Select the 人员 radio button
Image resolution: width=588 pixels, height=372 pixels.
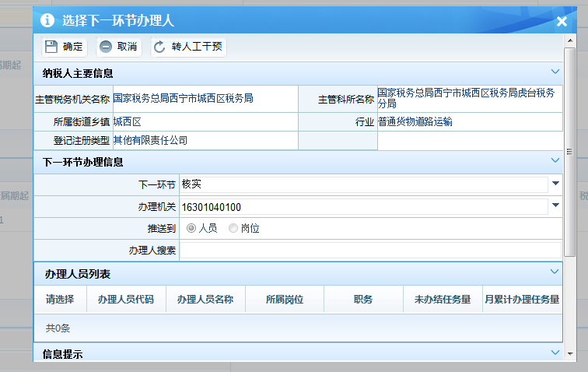coord(191,228)
